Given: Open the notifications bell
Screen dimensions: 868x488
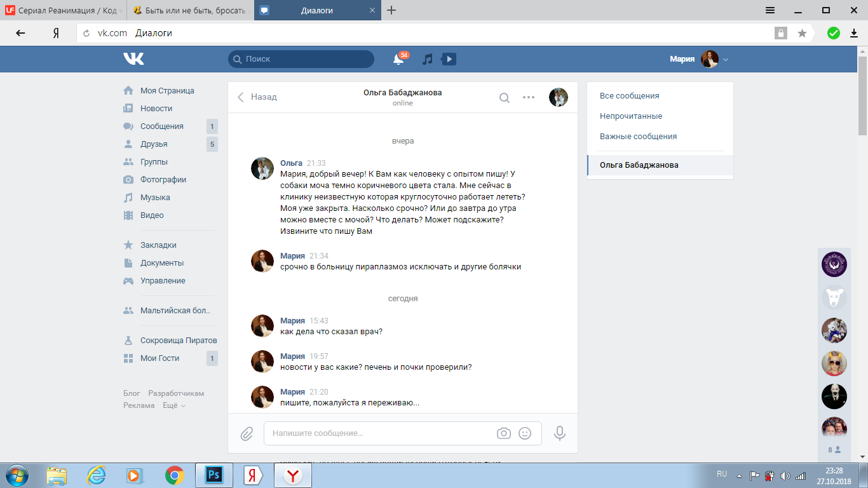Looking at the screenshot, I should 398,60.
